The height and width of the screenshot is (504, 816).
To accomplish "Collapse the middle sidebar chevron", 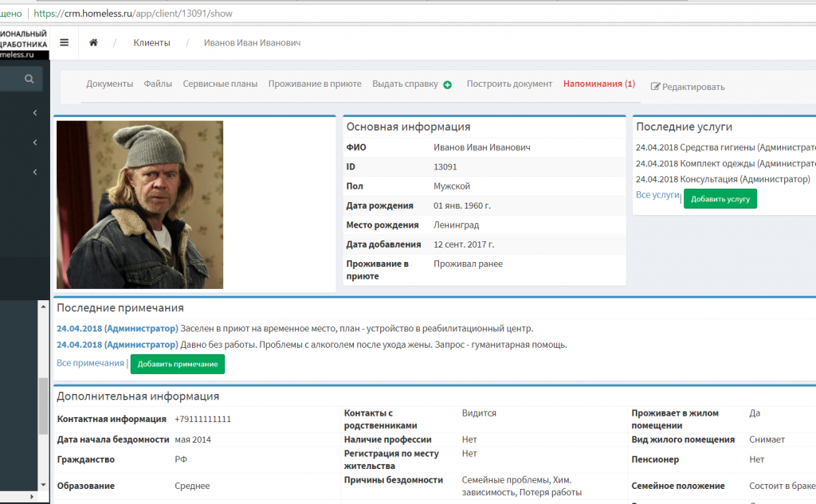I will click(33, 142).
